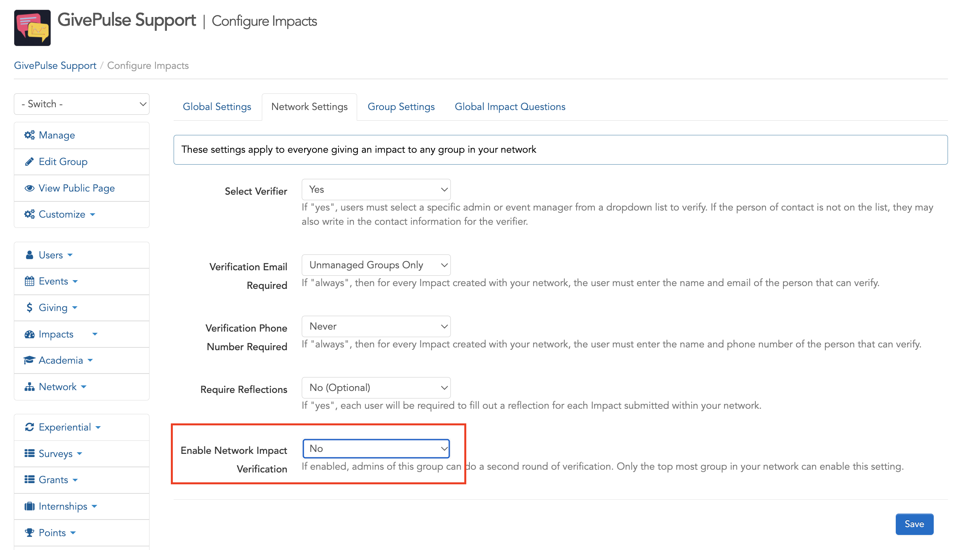The width and height of the screenshot is (980, 550).
Task: Click the Points trophy icon
Action: (x=29, y=533)
